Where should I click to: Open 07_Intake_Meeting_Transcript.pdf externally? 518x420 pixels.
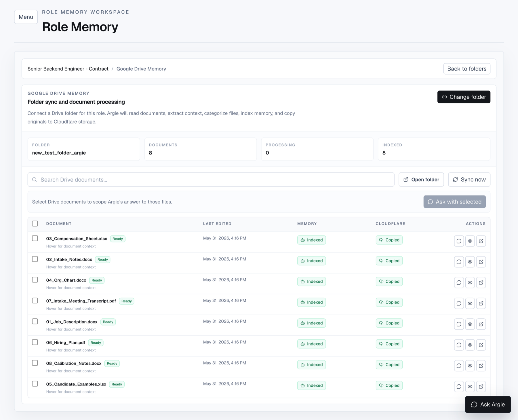(x=481, y=303)
